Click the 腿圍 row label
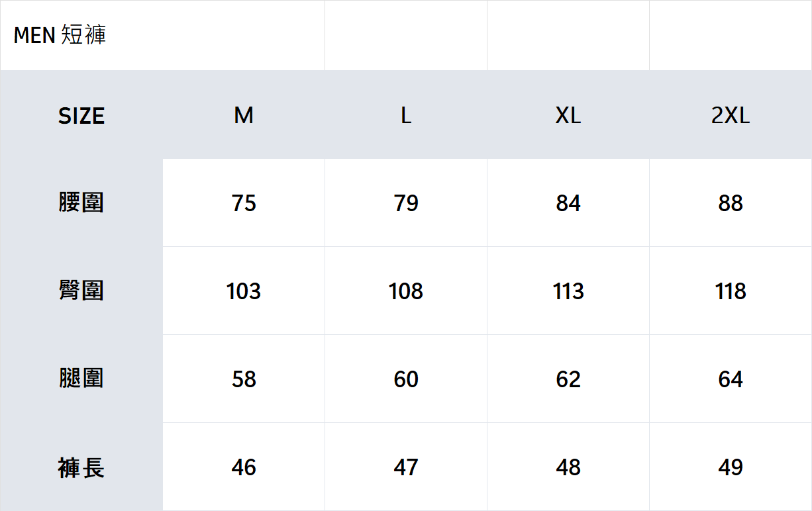Image resolution: width=812 pixels, height=511 pixels. (x=81, y=379)
